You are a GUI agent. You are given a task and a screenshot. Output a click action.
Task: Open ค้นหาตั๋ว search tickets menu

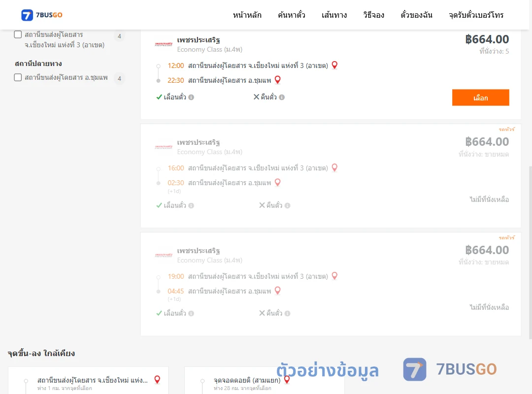292,15
